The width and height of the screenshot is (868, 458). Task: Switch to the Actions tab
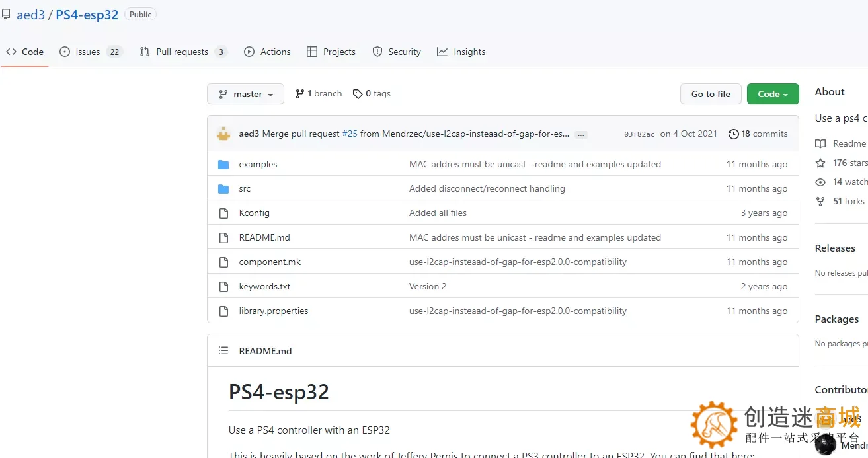point(267,52)
